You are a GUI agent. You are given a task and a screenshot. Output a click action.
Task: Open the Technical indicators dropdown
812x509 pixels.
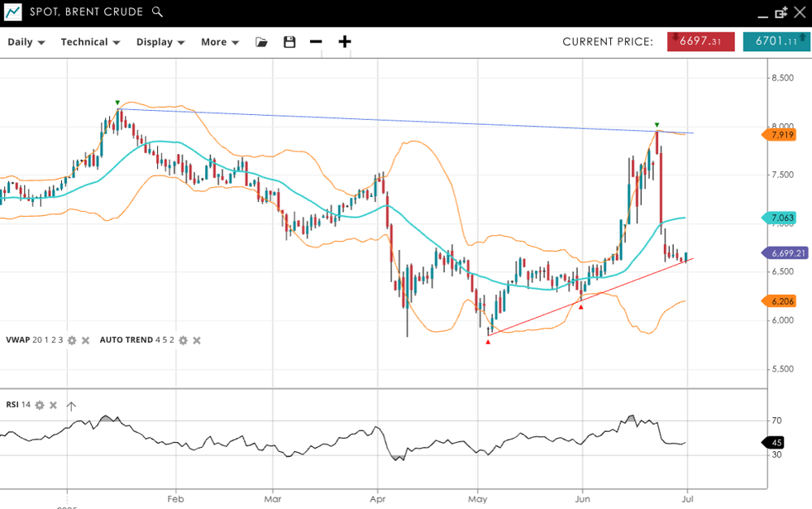click(90, 42)
